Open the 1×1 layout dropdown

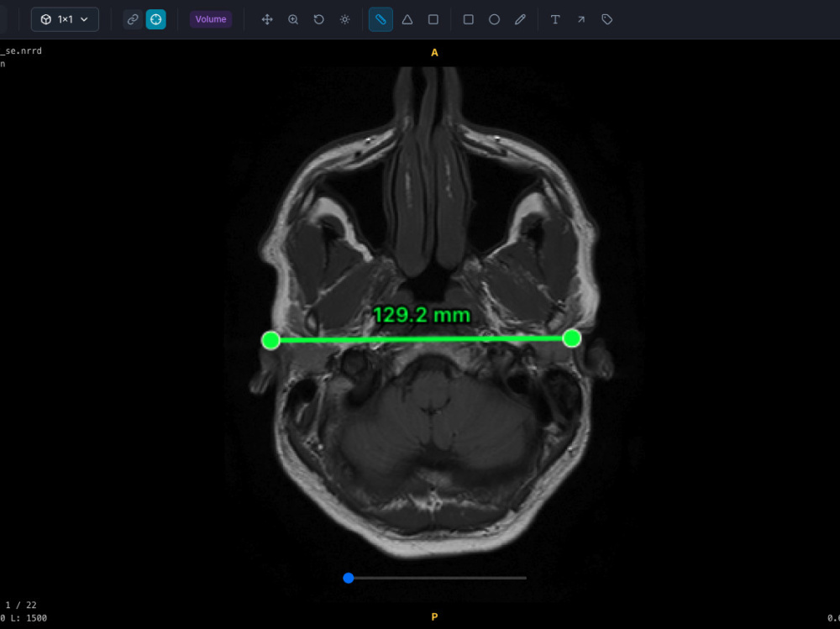[65, 19]
